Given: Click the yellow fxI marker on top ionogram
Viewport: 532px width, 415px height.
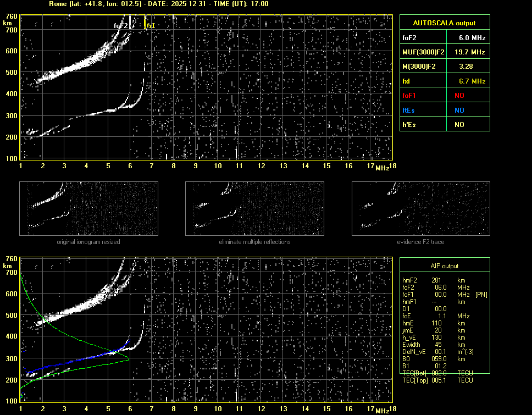Looking at the screenshot, I should (x=145, y=23).
